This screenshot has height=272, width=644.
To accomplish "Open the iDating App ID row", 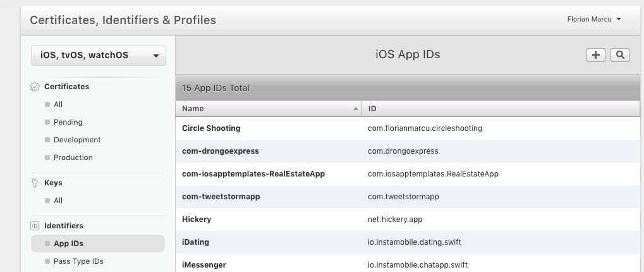I will click(195, 242).
